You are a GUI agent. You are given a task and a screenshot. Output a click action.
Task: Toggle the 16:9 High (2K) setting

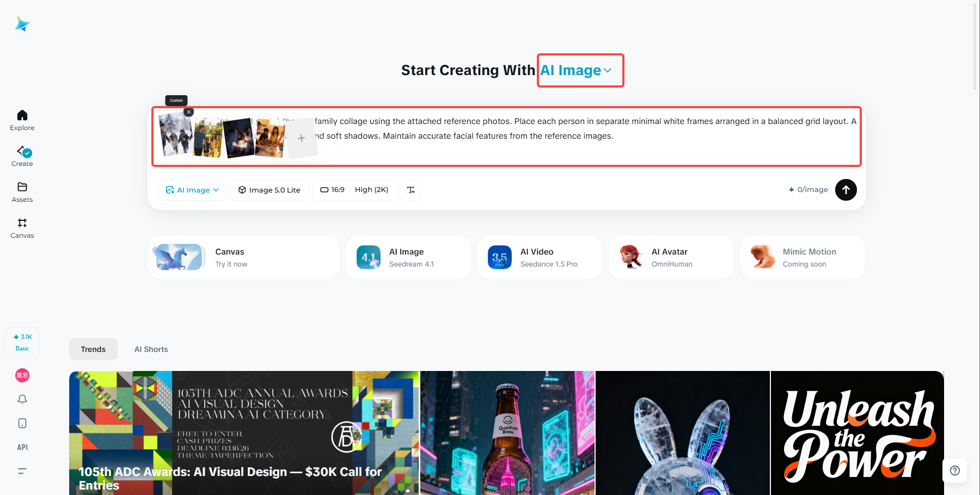(x=354, y=189)
